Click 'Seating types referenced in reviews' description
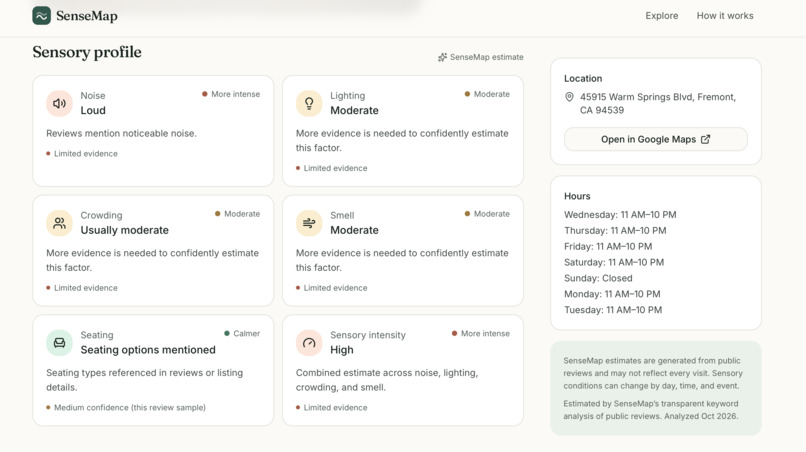Screen dimensions: 806x452 click(144, 380)
